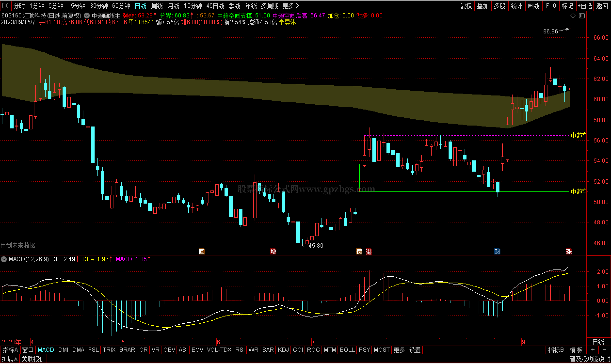Open the F10 company info
The width and height of the screenshot is (611, 364).
pyautogui.click(x=551, y=6)
